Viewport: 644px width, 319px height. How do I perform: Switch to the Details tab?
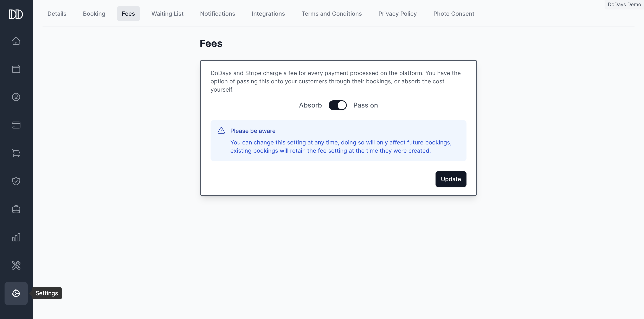pos(57,13)
